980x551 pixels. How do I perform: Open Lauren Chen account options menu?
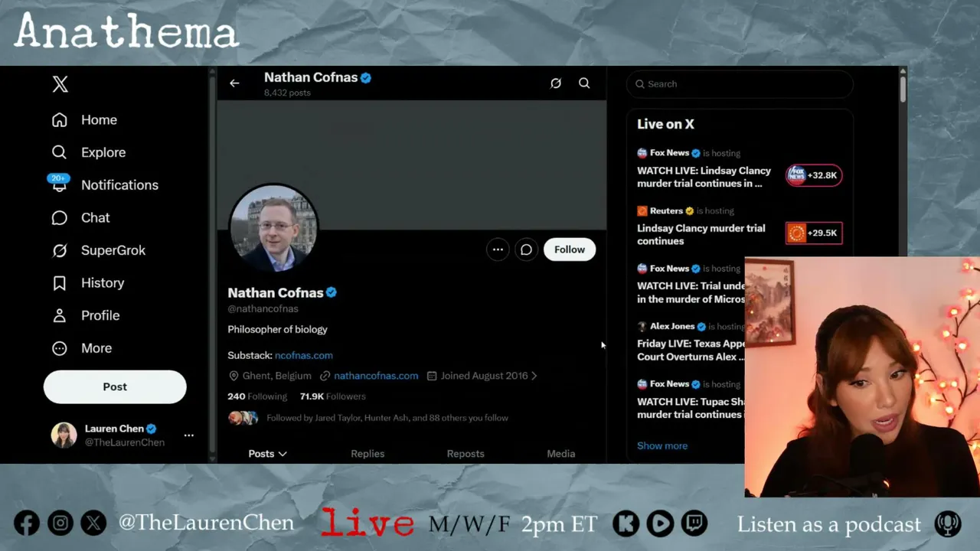[x=188, y=435]
